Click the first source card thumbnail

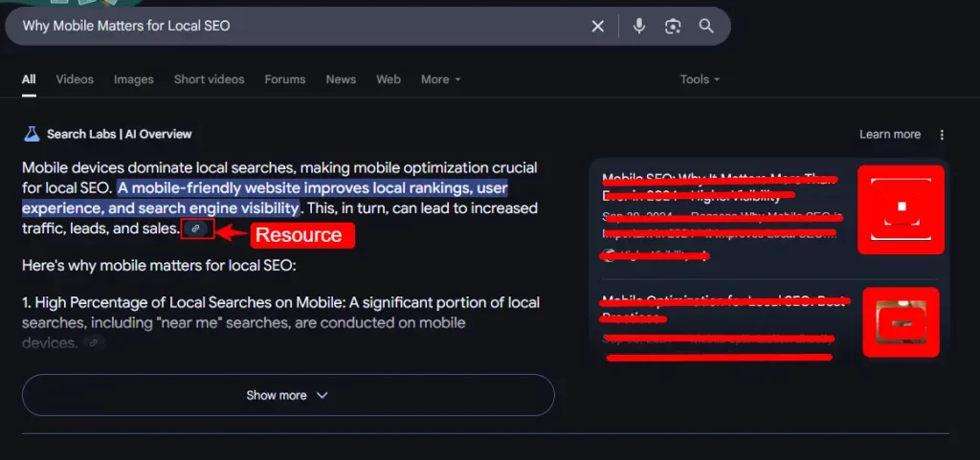pyautogui.click(x=901, y=209)
